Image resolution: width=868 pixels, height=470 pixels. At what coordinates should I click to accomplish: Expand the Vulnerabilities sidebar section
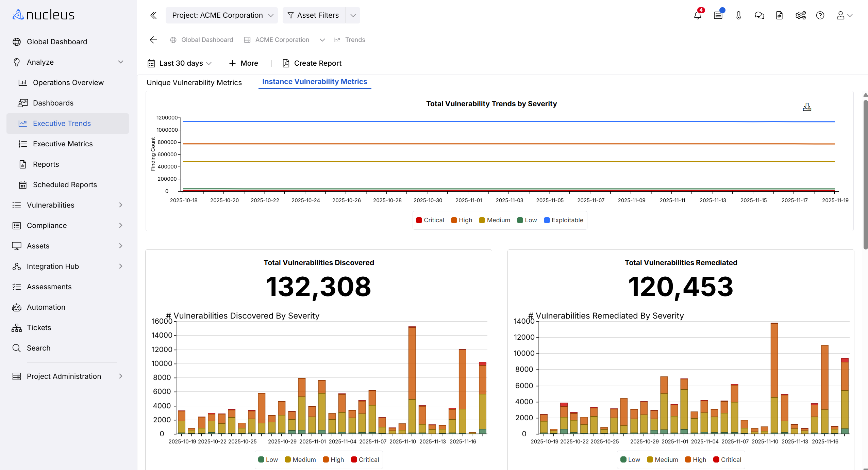point(51,205)
